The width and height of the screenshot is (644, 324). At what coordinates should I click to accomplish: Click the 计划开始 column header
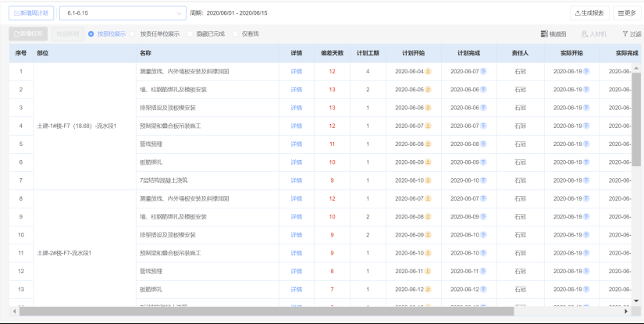(x=414, y=53)
